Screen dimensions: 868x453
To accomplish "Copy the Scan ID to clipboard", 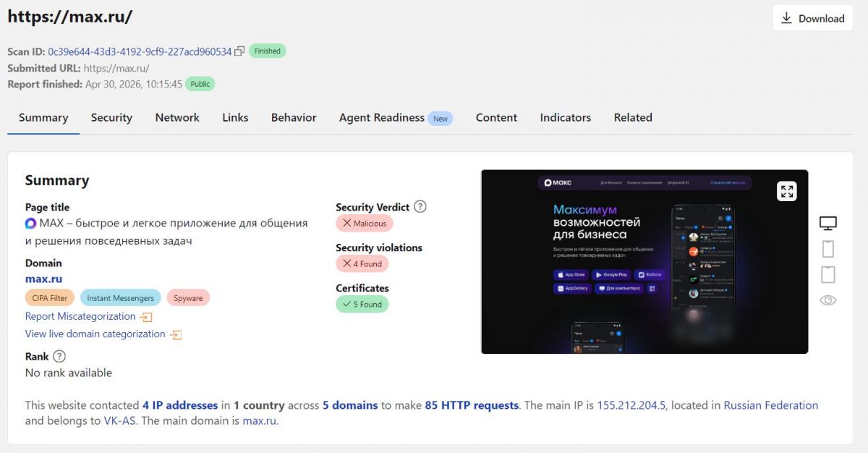I will (x=239, y=51).
